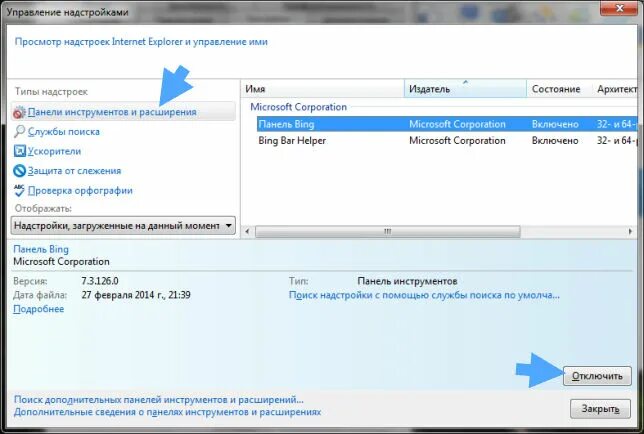The height and width of the screenshot is (434, 644).
Task: Select Службы поиска add-on type
Action: click(64, 132)
